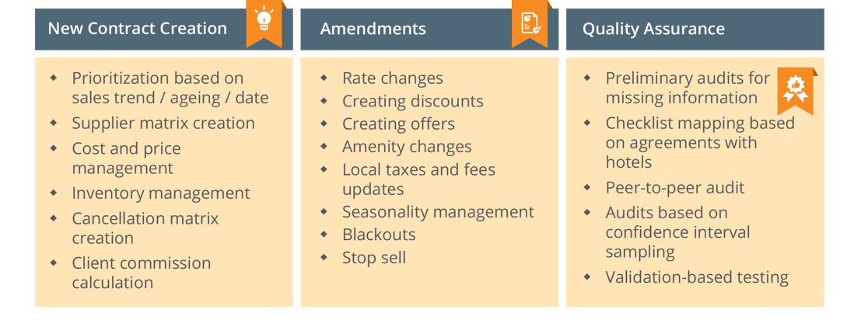Click the Seasonality management item

click(439, 211)
